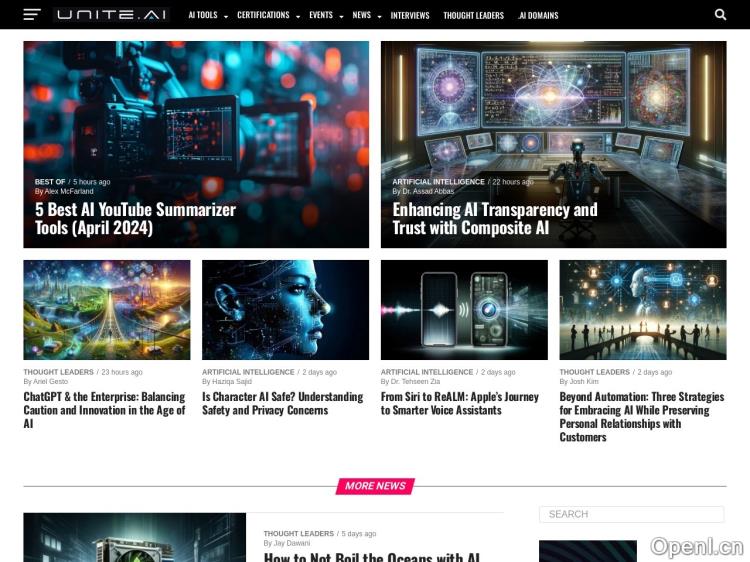Click the More News section button
750x562 pixels.
coord(375,486)
